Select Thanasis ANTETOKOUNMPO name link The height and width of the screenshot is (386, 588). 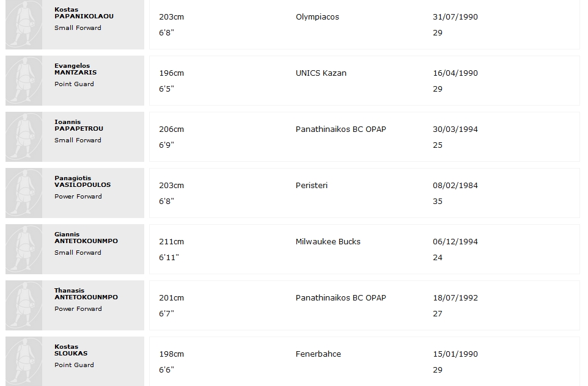(x=86, y=294)
